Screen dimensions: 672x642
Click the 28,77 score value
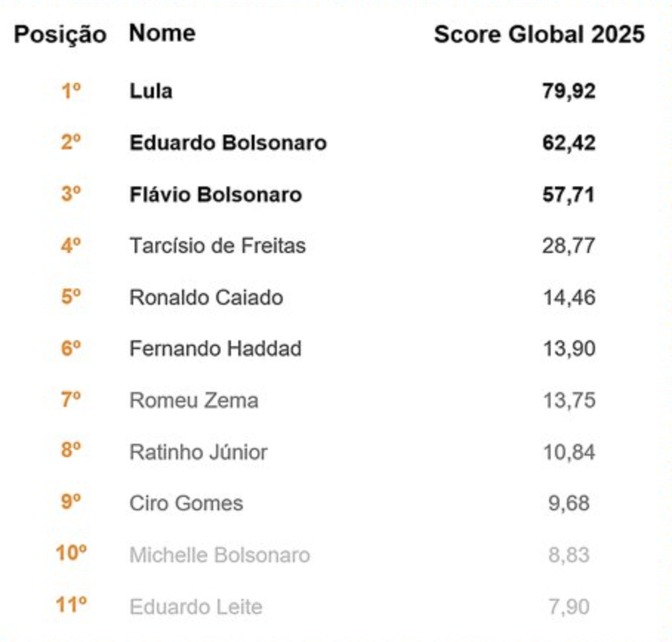point(568,246)
